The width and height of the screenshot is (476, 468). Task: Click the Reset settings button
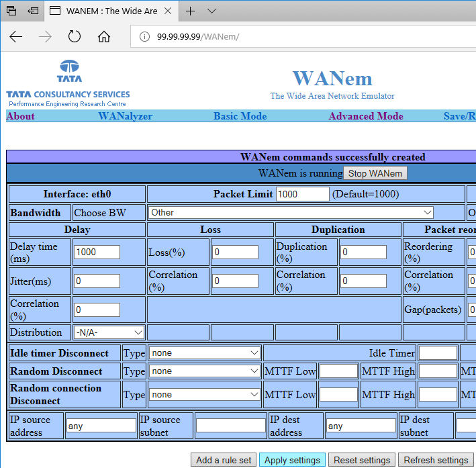point(362,460)
